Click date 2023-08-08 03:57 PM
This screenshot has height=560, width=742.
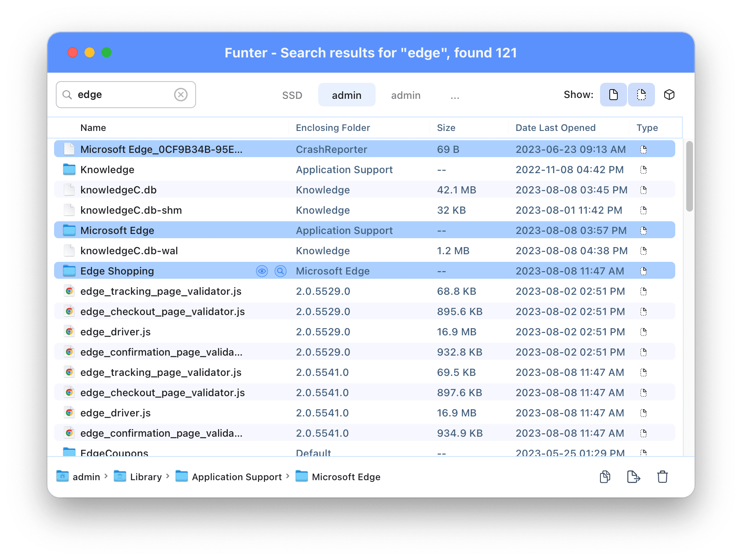click(x=571, y=231)
